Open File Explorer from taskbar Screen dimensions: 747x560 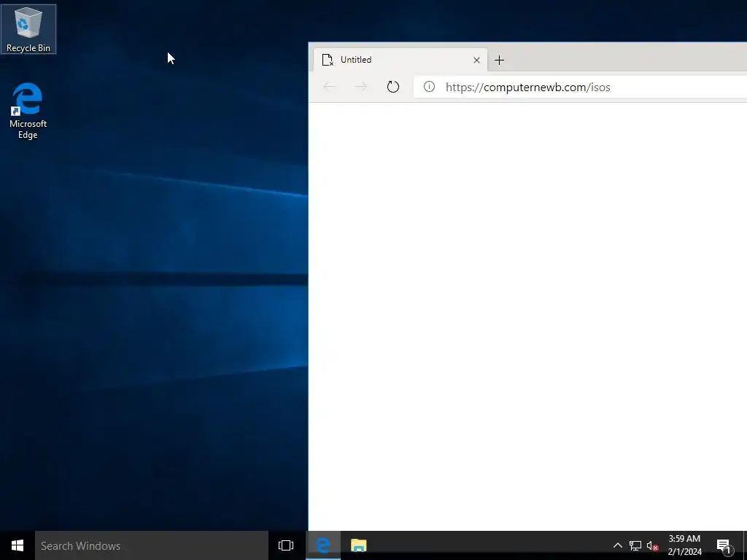pyautogui.click(x=359, y=545)
